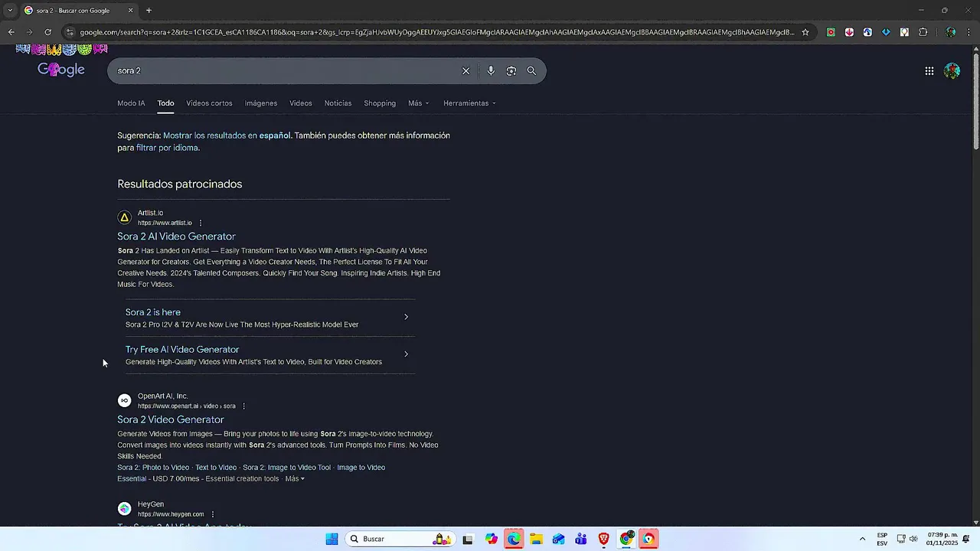The image size is (980, 551).
Task: Open 'Sora 2 AI Video Generator' Artlist result
Action: (176, 236)
